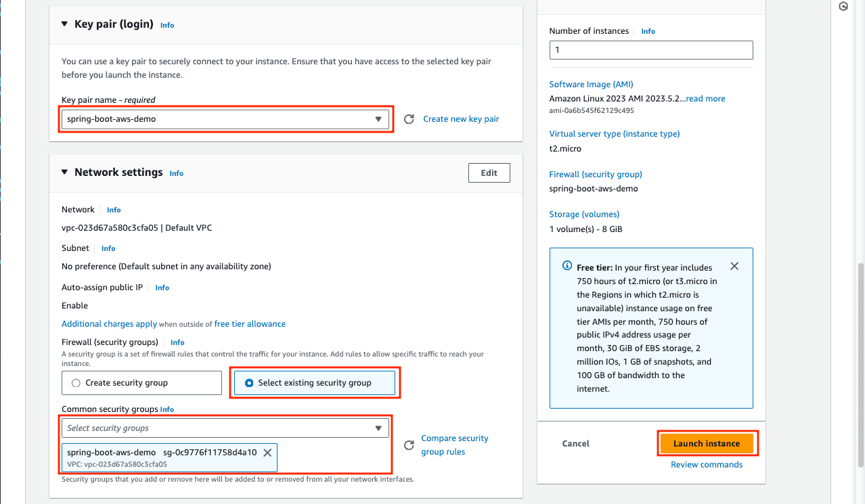Click the Launch instance button
The height and width of the screenshot is (504, 865).
(x=707, y=444)
